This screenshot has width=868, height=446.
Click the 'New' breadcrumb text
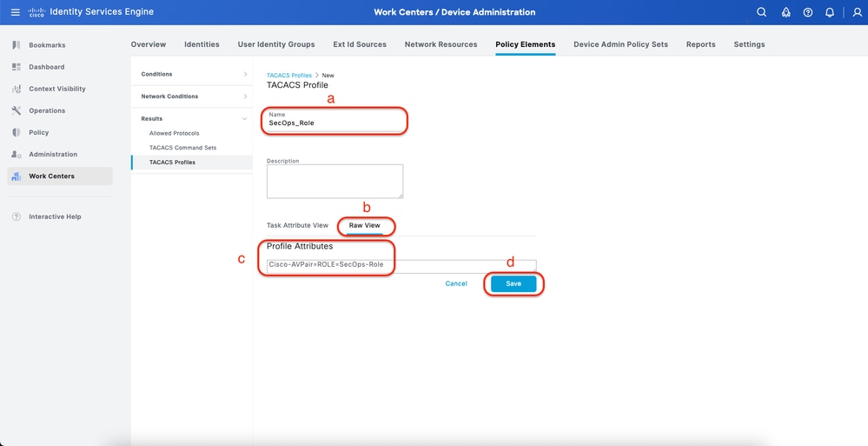pos(328,76)
